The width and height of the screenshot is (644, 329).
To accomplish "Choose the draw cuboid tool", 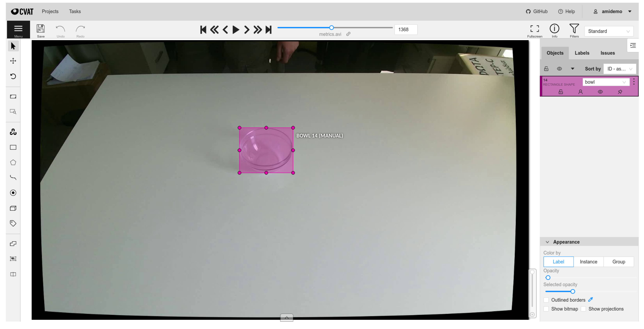I will 13,208.
